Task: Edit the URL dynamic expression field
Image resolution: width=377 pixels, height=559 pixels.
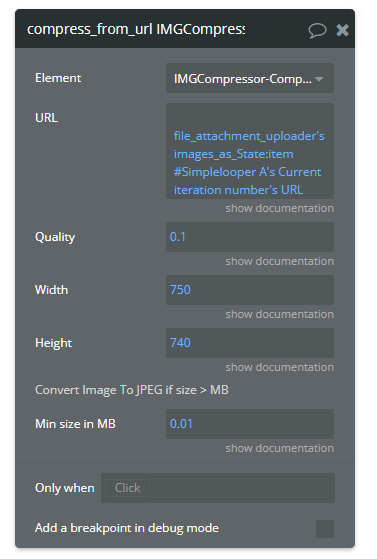Action: point(250,151)
